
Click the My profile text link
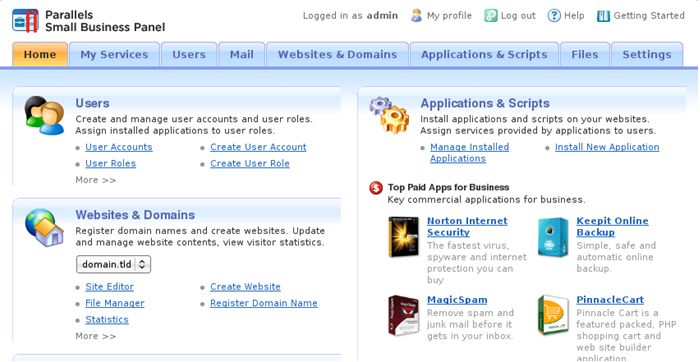[449, 16]
